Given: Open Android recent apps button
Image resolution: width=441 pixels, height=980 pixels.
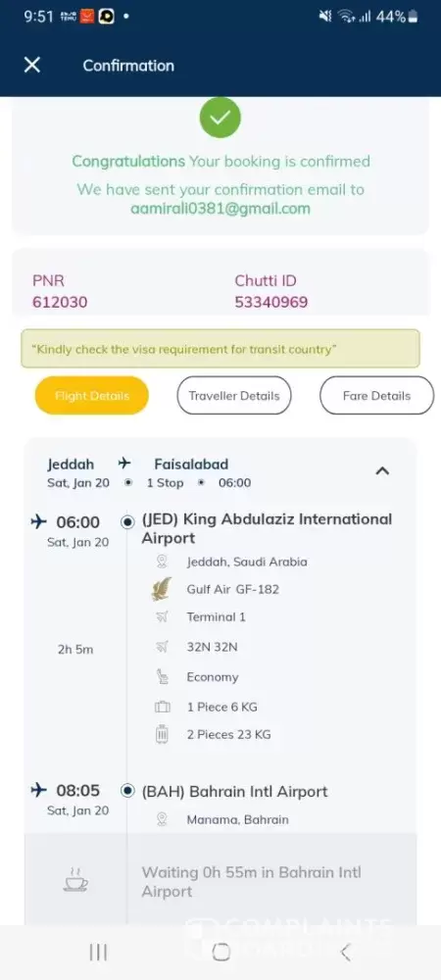Looking at the screenshot, I should click(98, 952).
